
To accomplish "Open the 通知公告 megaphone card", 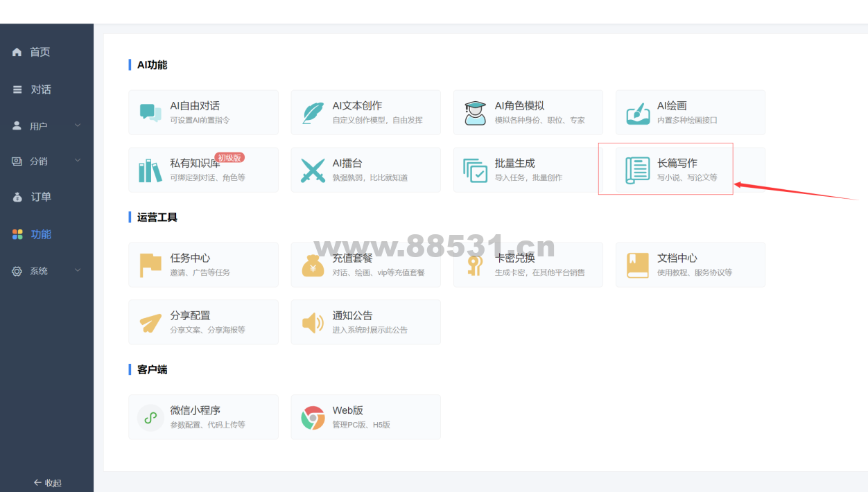I will click(x=365, y=322).
